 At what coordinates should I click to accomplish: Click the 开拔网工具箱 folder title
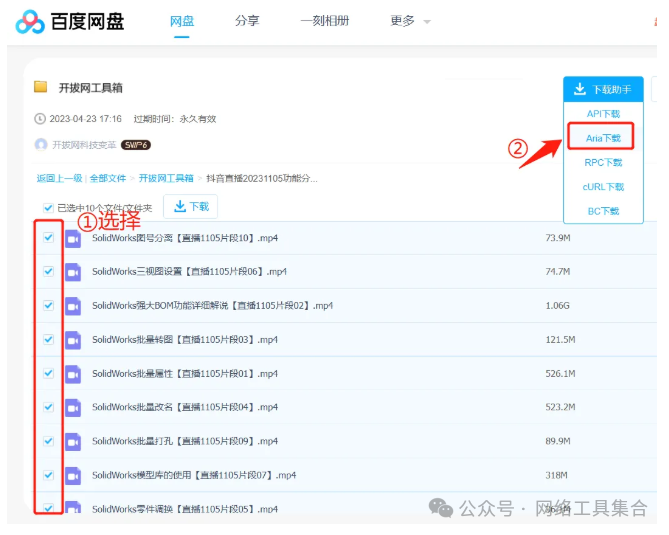[90, 88]
